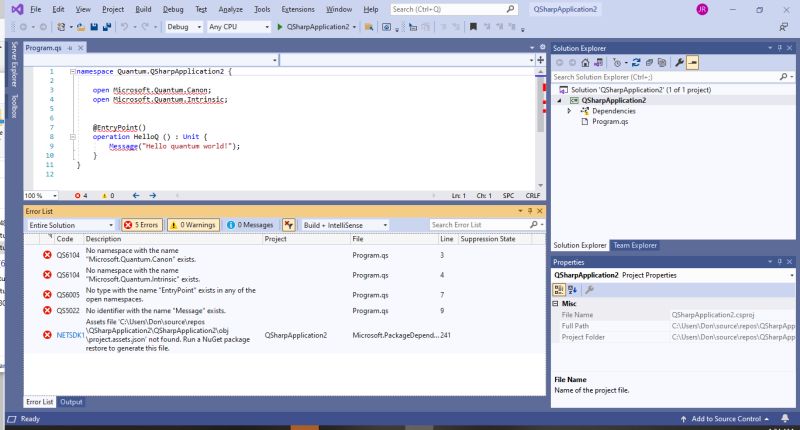Click the Save All icon

pyautogui.click(x=107, y=27)
